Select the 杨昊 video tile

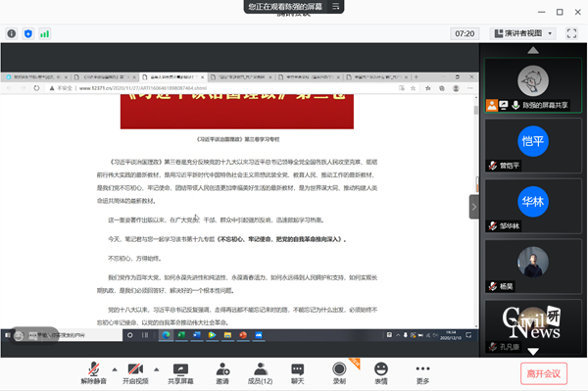pyautogui.click(x=533, y=267)
